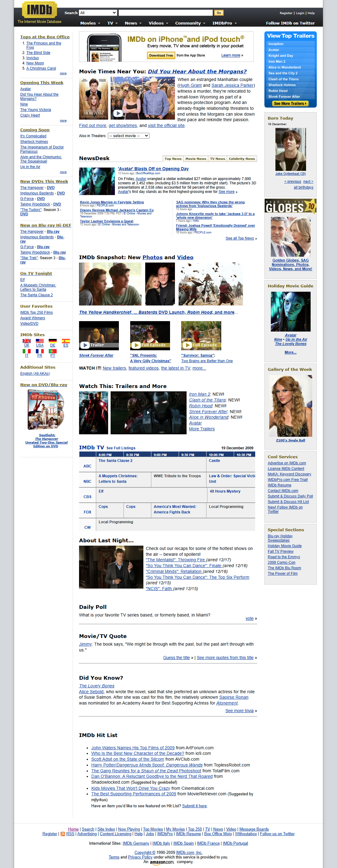Switch to the Movie News tab

(x=195, y=159)
